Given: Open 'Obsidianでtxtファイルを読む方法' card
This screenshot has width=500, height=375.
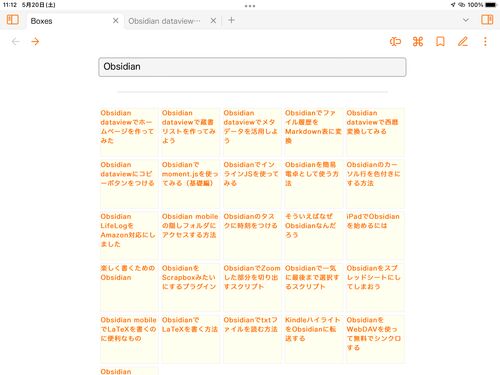Looking at the screenshot, I should [x=252, y=339].
